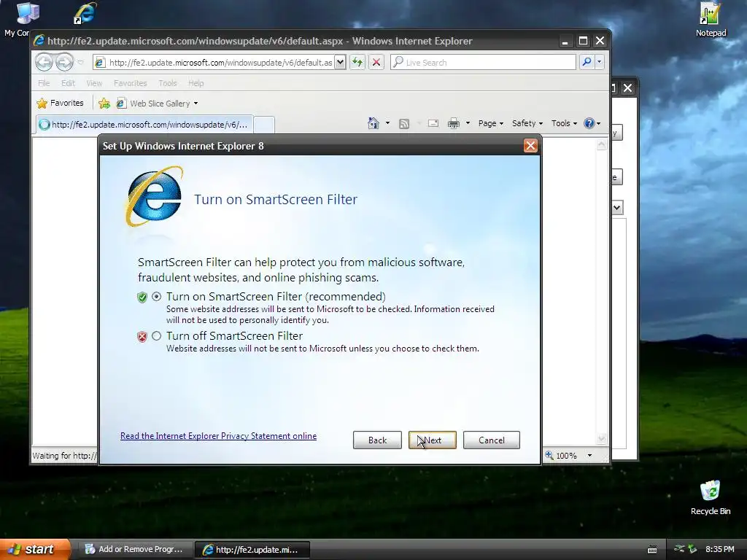
Task: Open a new blank tab
Action: coord(264,125)
